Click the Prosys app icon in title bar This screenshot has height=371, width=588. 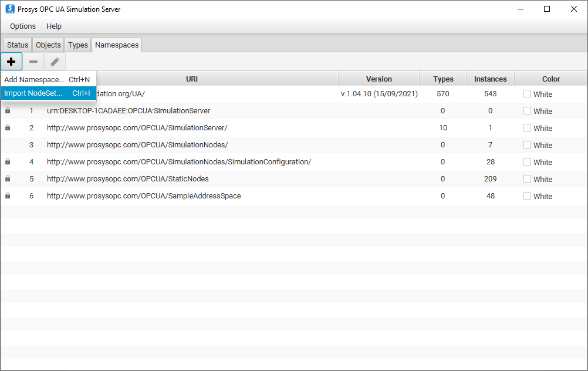pos(9,9)
